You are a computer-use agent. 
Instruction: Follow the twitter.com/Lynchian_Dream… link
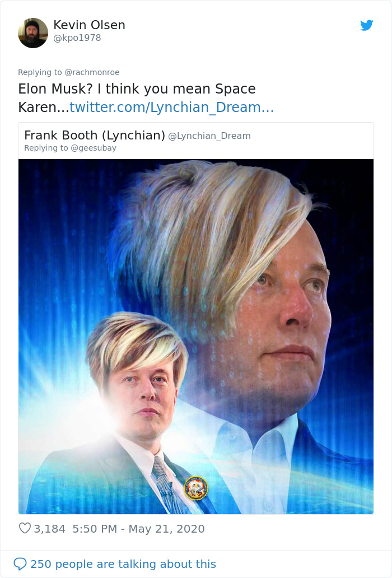(x=172, y=108)
